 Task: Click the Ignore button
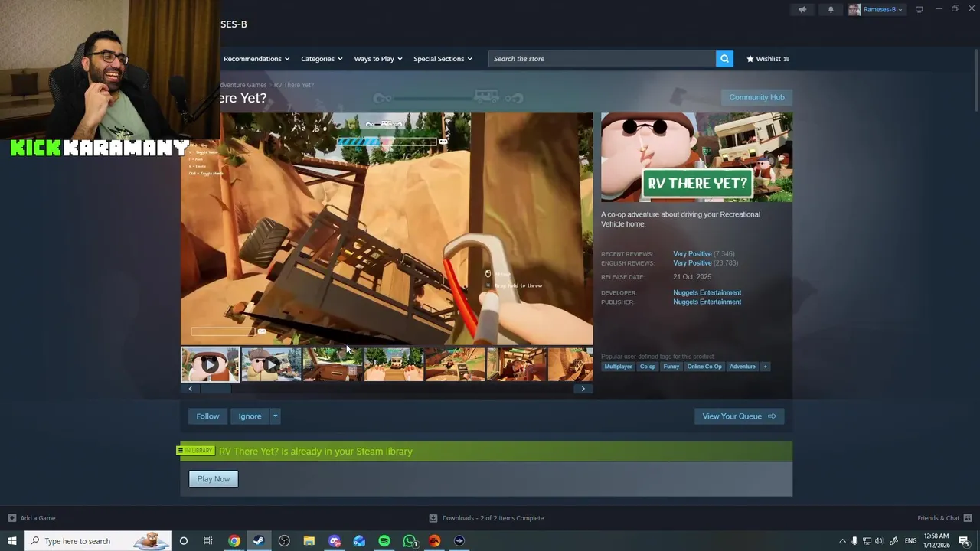(x=250, y=416)
